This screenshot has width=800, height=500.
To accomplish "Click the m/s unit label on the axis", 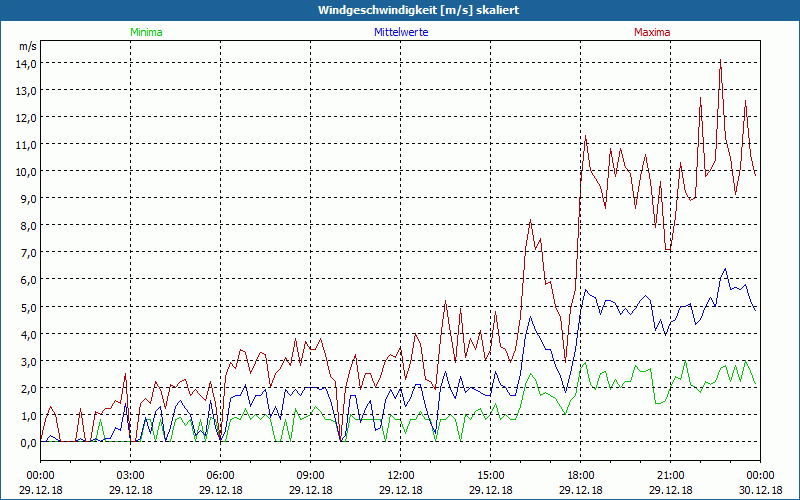I will tap(28, 46).
